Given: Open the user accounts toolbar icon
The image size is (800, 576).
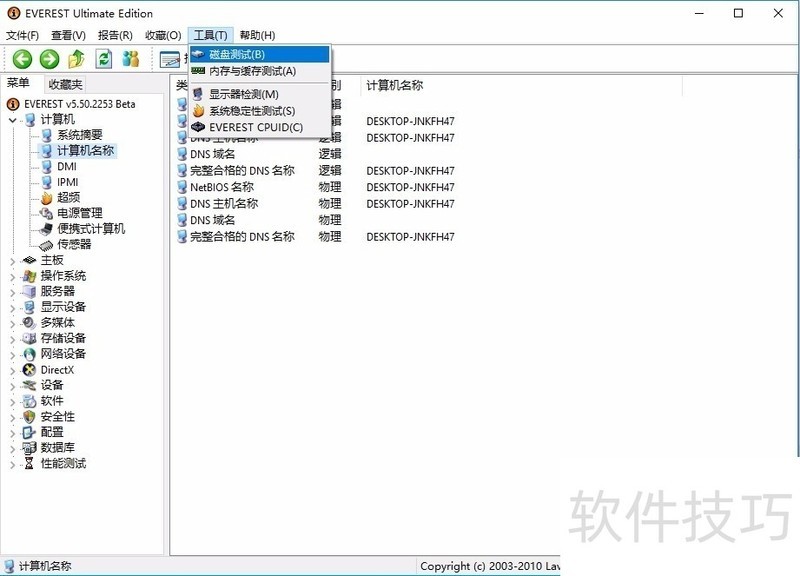Looking at the screenshot, I should tap(131, 58).
